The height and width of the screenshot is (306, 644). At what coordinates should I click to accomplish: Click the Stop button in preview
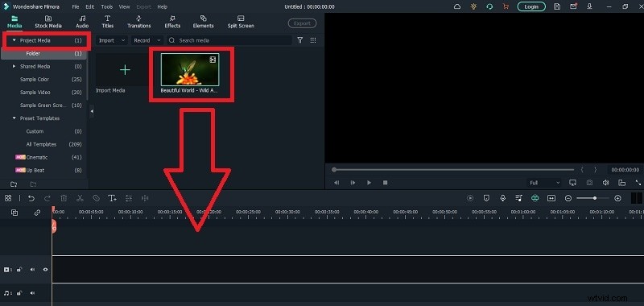pos(386,183)
